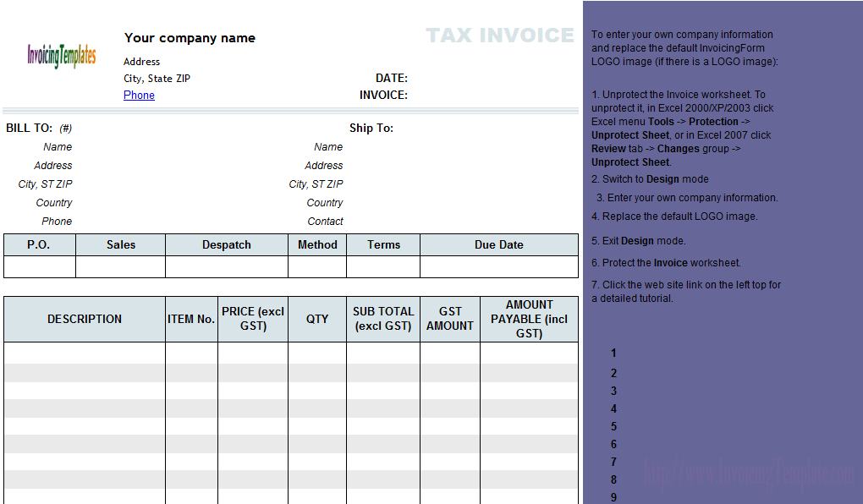This screenshot has width=863, height=504.
Task: Click the InvoicingTemplates logo image
Action: [x=62, y=56]
